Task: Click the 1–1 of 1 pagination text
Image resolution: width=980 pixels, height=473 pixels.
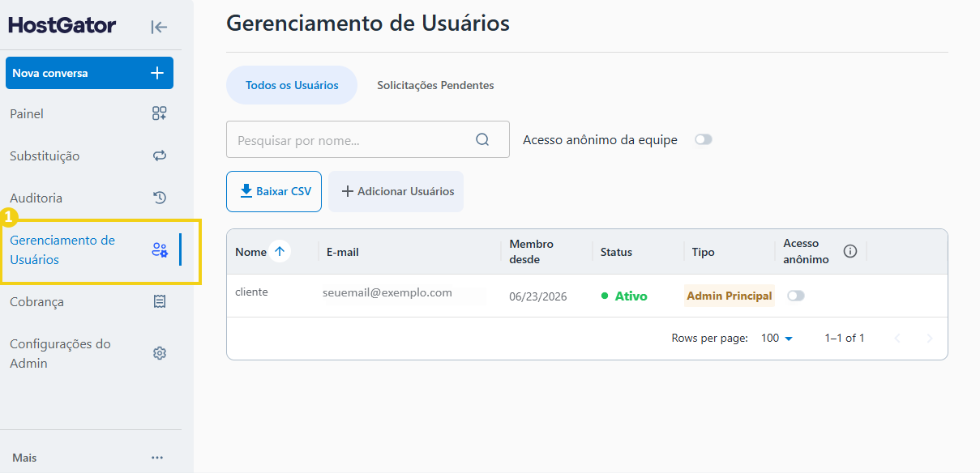Action: tap(845, 339)
